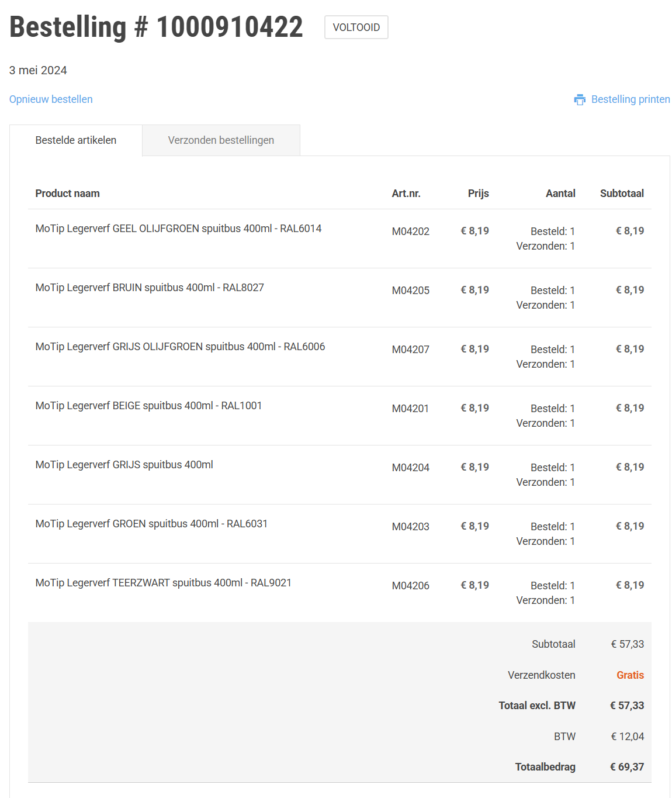Click the row subtotal for article M04202

click(630, 231)
